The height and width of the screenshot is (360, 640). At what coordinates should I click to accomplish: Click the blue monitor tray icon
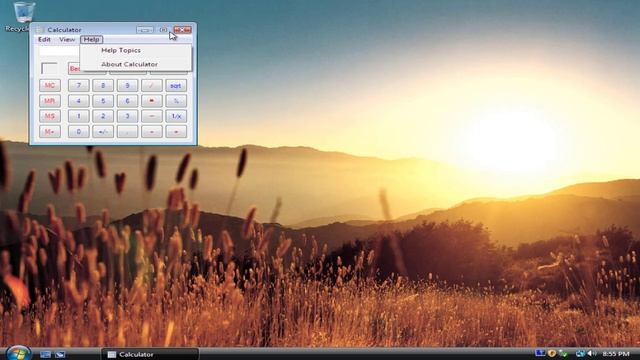point(540,353)
